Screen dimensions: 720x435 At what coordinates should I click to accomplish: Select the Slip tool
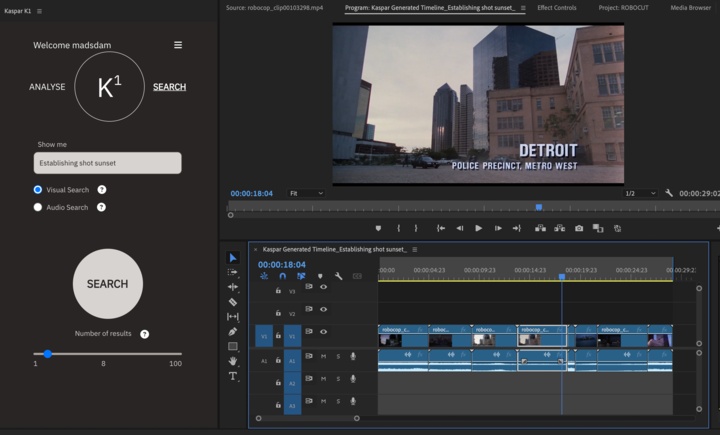pyautogui.click(x=233, y=316)
